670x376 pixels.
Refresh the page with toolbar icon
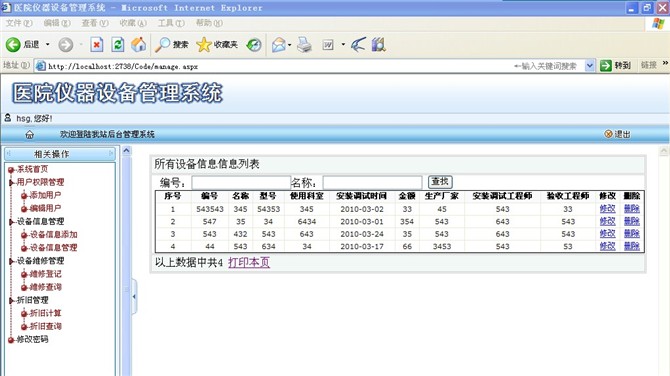(118, 44)
